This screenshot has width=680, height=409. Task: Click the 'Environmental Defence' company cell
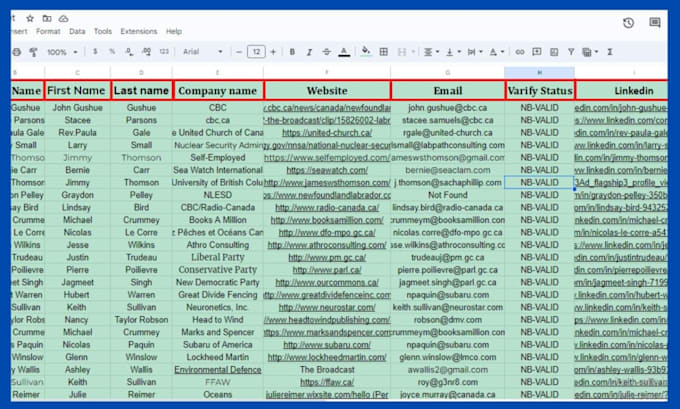click(218, 370)
